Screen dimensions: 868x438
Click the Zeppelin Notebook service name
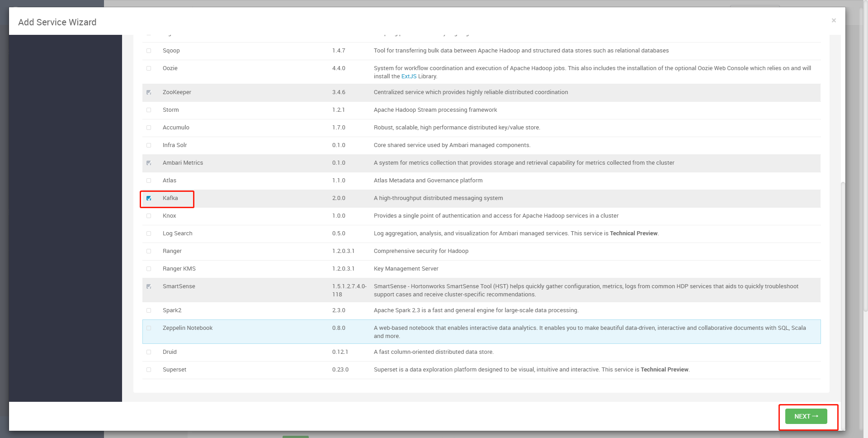pos(188,328)
